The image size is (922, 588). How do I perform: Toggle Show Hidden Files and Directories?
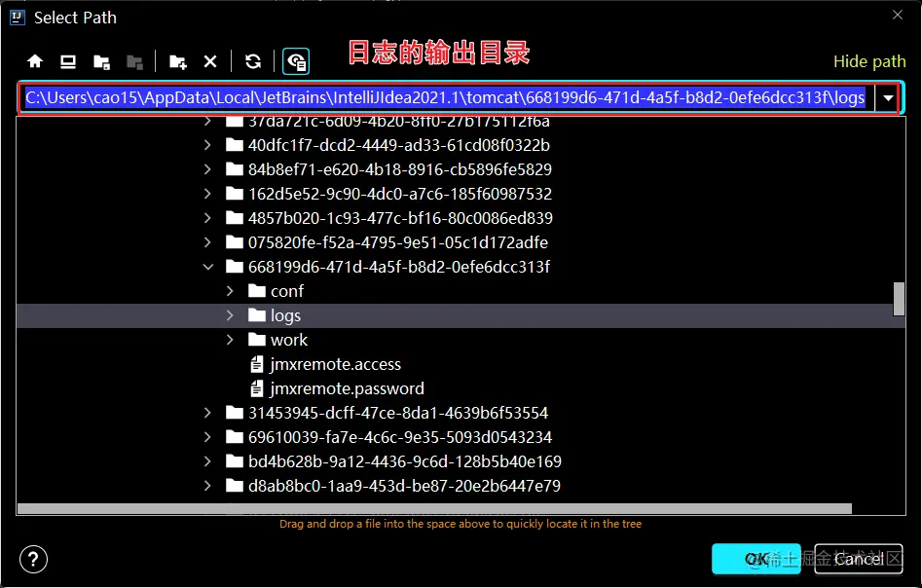pyautogui.click(x=296, y=61)
